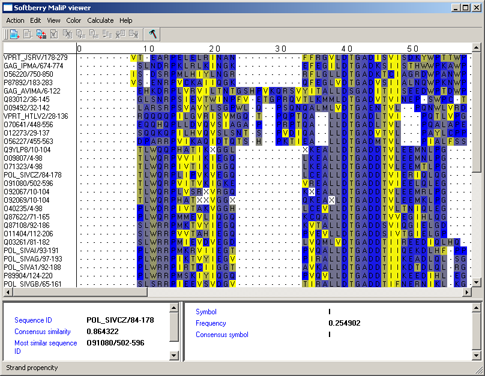Select the GAG_AVIMA/6-122 sequence name
This screenshot has height=376, width=485.
pyautogui.click(x=32, y=91)
